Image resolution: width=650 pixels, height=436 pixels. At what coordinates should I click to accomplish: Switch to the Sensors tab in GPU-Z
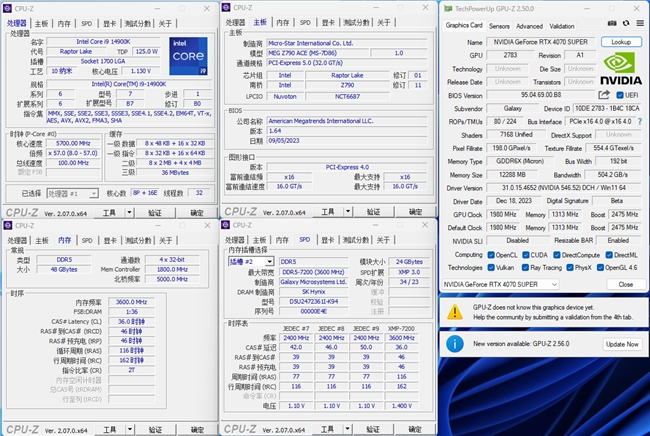tap(498, 26)
